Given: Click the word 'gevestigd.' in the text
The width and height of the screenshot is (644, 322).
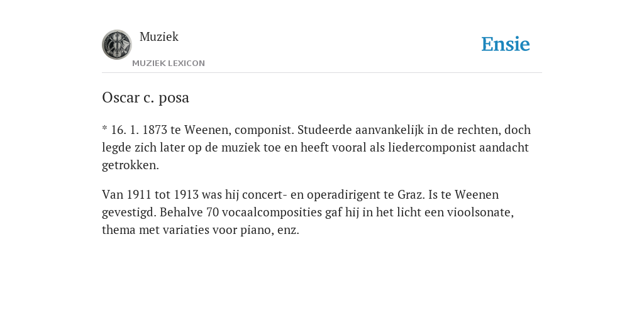Looking at the screenshot, I should (x=130, y=213).
